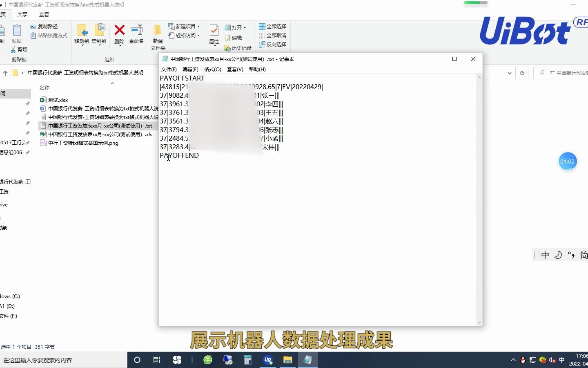
Task: Switch to Notepad via taskbar icon
Action: click(307, 360)
